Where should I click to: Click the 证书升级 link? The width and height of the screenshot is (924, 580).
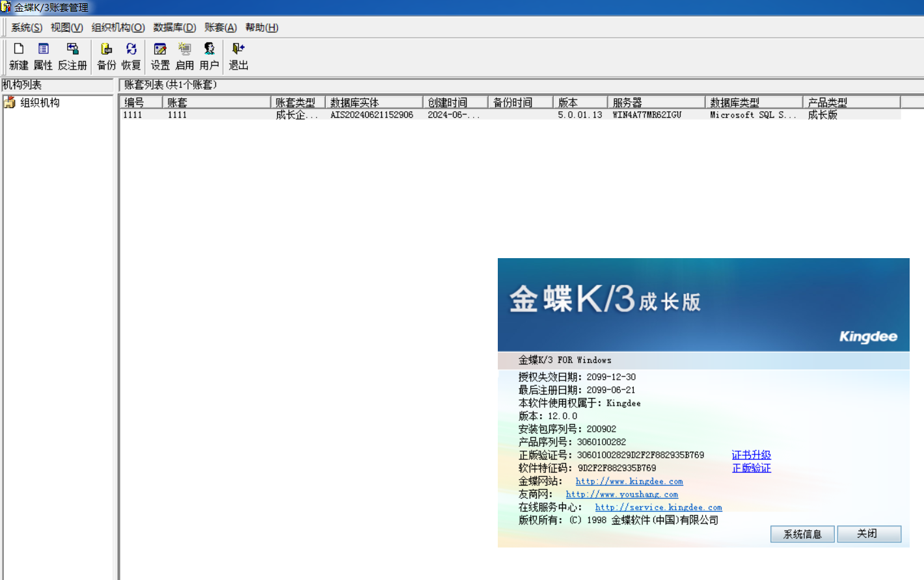point(751,455)
